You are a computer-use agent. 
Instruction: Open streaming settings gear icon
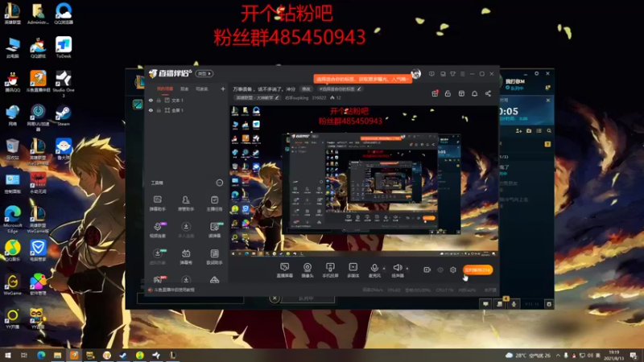(x=453, y=269)
